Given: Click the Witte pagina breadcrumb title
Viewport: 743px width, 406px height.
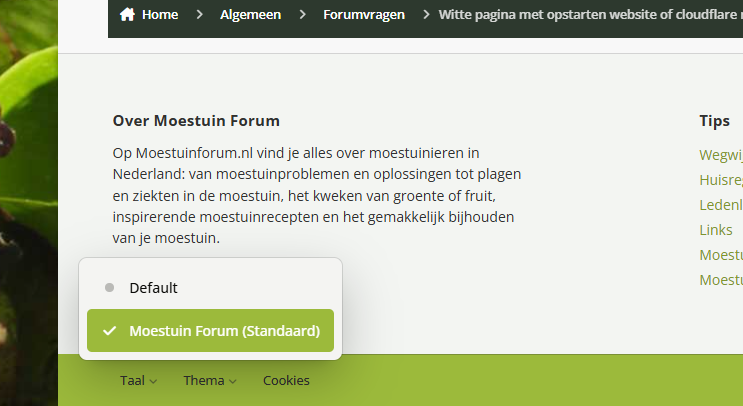Looking at the screenshot, I should [x=590, y=15].
